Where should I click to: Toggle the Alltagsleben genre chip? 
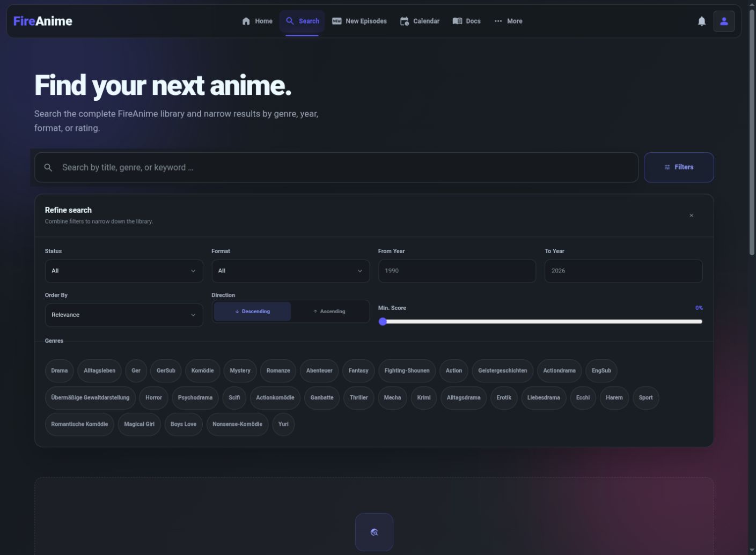(x=99, y=371)
